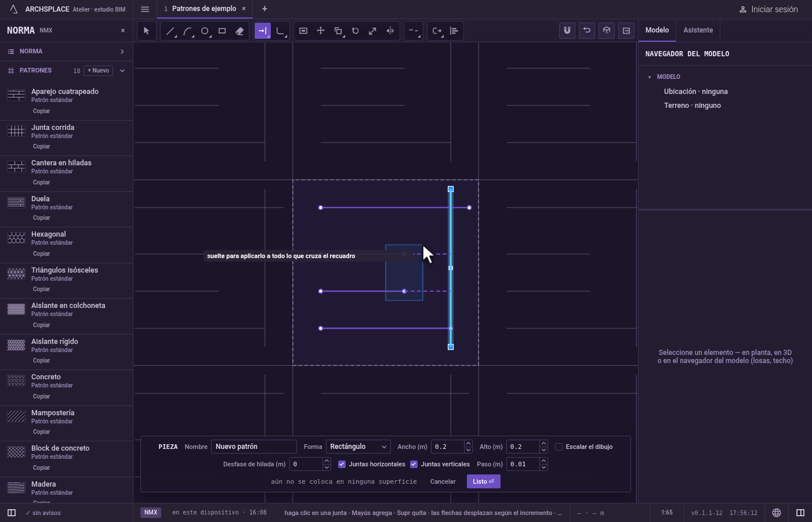Screen dimensions: 812x522
Task: Toggle Juntas horizontales checkbox
Action: point(342,464)
